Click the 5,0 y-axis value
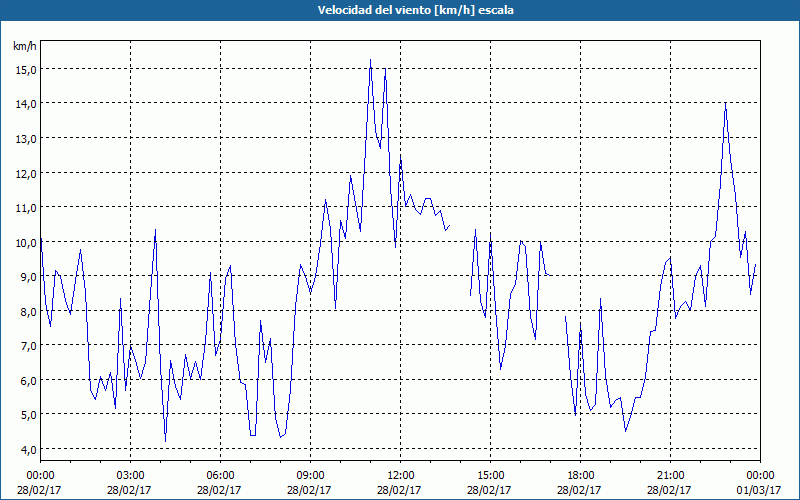The width and height of the screenshot is (800, 500). [28, 414]
